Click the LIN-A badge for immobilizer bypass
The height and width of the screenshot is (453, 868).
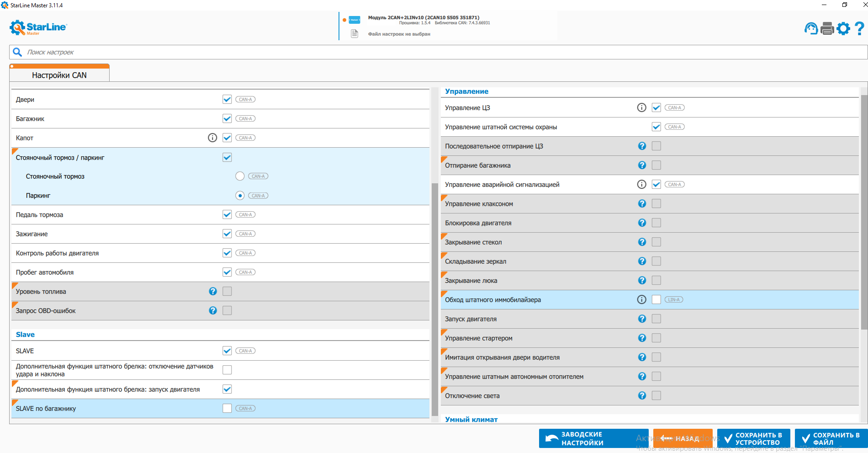coord(674,299)
